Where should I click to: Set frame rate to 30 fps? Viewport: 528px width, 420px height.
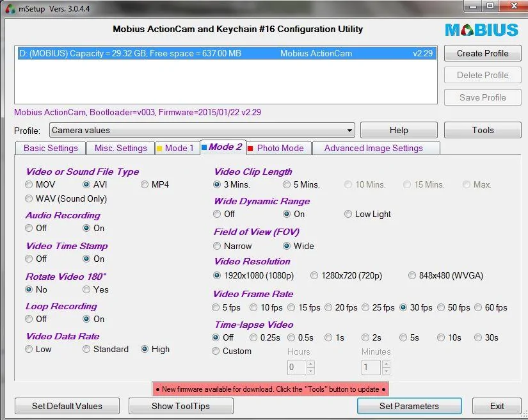416,307
